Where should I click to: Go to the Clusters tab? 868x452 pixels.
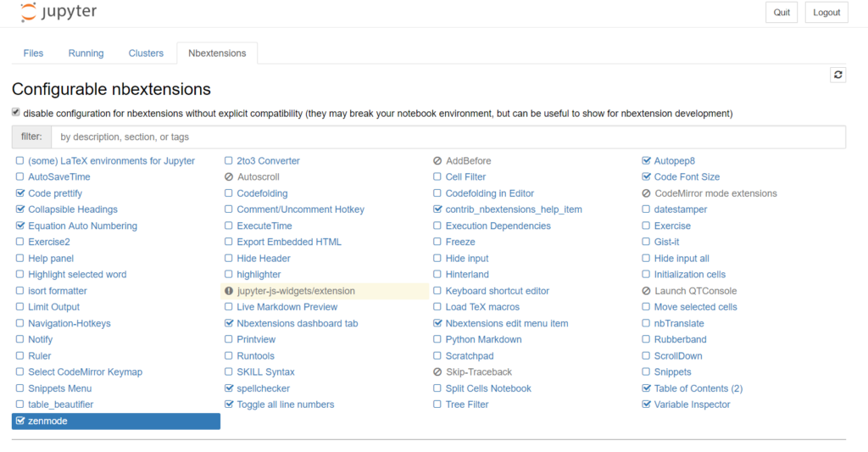pos(146,53)
